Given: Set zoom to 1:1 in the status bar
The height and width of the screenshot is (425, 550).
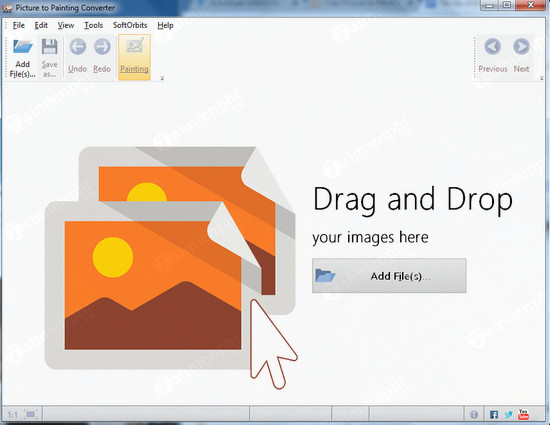Looking at the screenshot, I should (x=12, y=415).
